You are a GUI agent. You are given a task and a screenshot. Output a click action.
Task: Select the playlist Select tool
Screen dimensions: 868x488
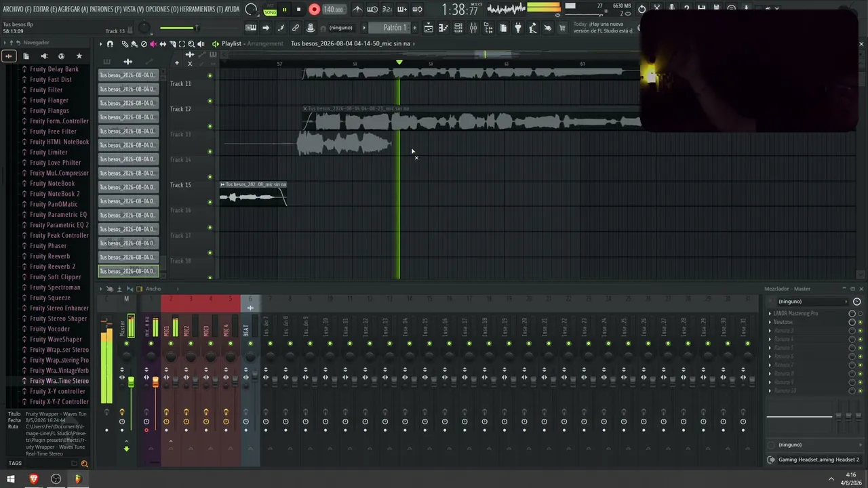182,43
